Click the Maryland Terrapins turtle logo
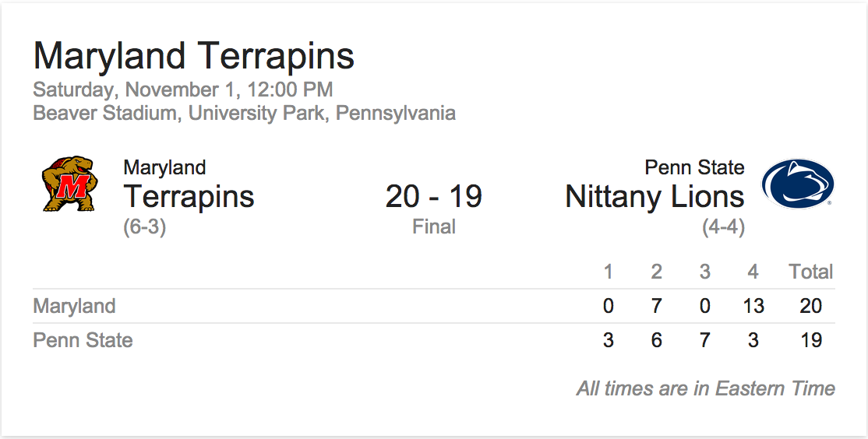The width and height of the screenshot is (868, 439). (70, 184)
